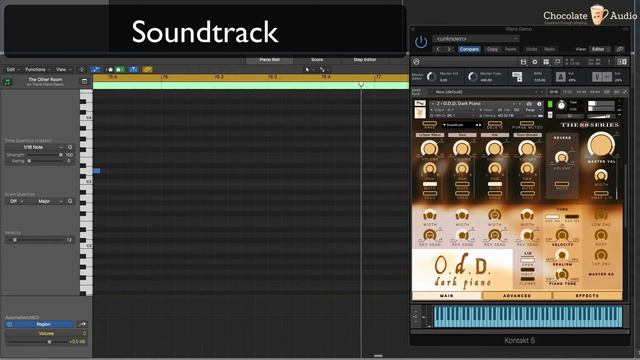Select the Step Editor tab
This screenshot has height=360, width=640.
(x=364, y=60)
